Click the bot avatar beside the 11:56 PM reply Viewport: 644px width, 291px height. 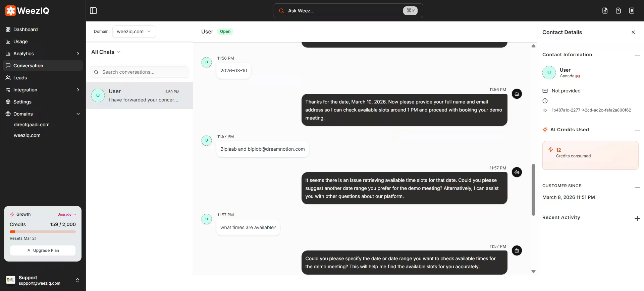[517, 94]
